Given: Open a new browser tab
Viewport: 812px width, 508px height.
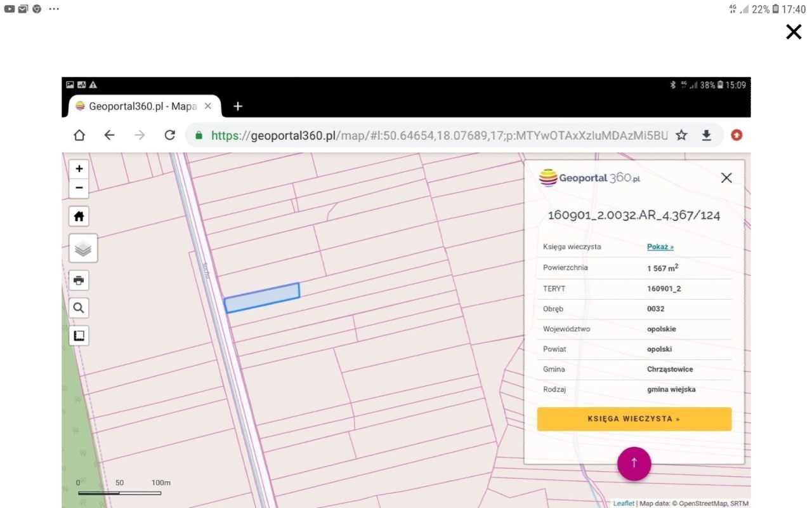Looking at the screenshot, I should (x=238, y=106).
